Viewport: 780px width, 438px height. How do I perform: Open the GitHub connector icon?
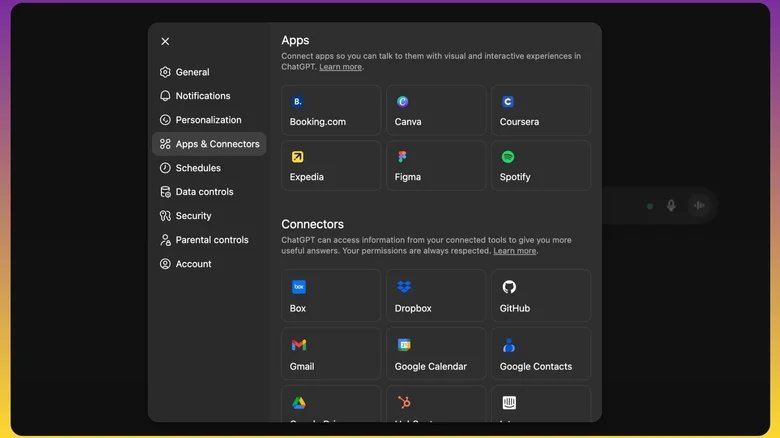click(x=508, y=287)
